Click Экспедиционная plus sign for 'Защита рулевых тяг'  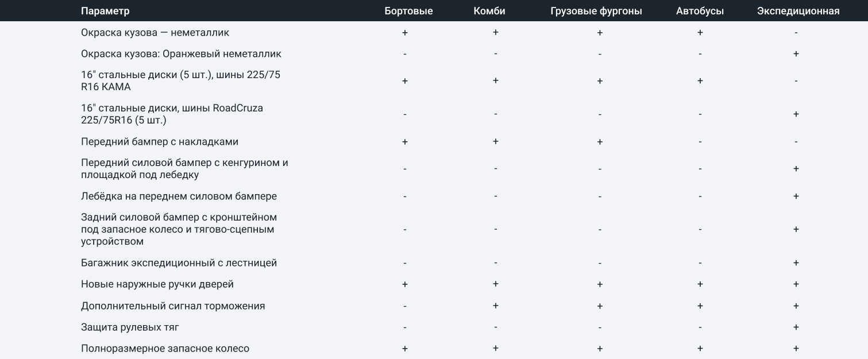[x=796, y=327]
